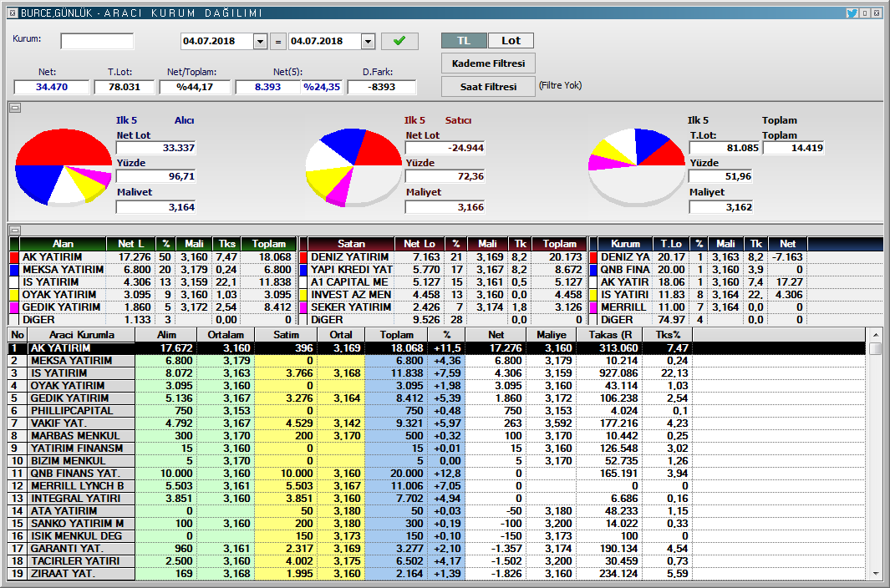Click the Ilk 5 Alıcı pie chart

pos(63,166)
